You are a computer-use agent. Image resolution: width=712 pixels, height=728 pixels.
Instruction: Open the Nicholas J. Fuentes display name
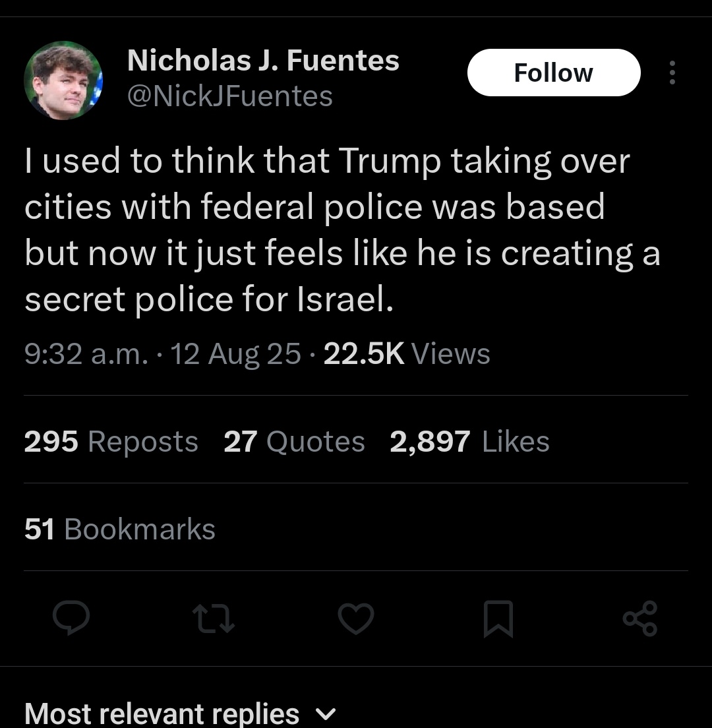(x=263, y=61)
